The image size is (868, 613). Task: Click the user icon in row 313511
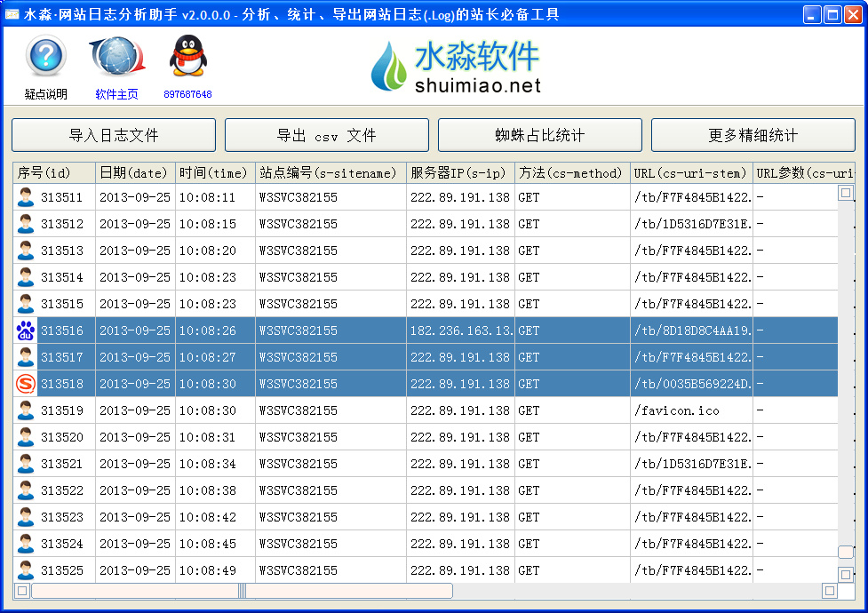coord(26,197)
